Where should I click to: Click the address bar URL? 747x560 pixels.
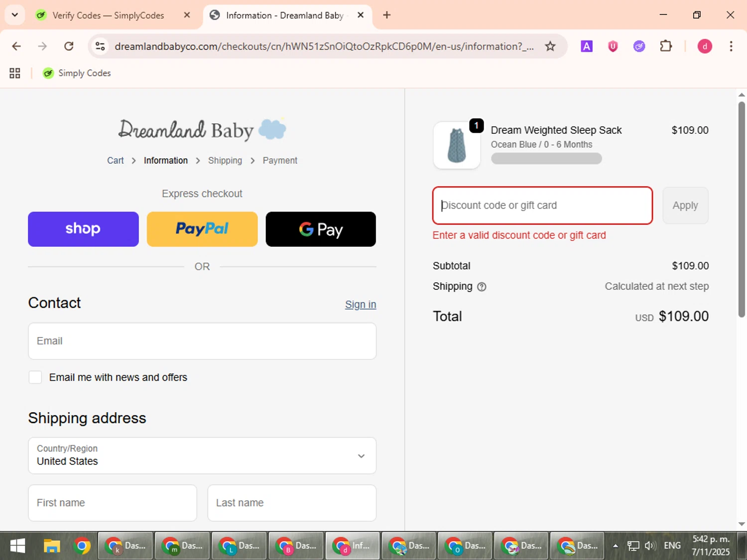324,46
